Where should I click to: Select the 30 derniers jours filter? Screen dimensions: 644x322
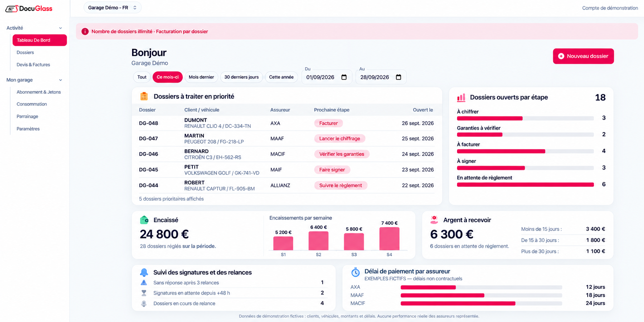(241, 77)
